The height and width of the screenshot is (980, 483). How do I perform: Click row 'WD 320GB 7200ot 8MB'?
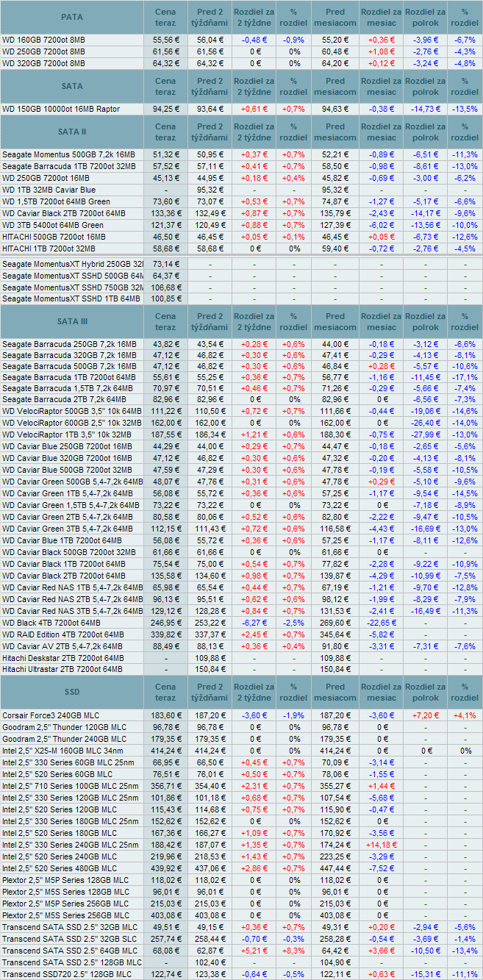point(241,63)
